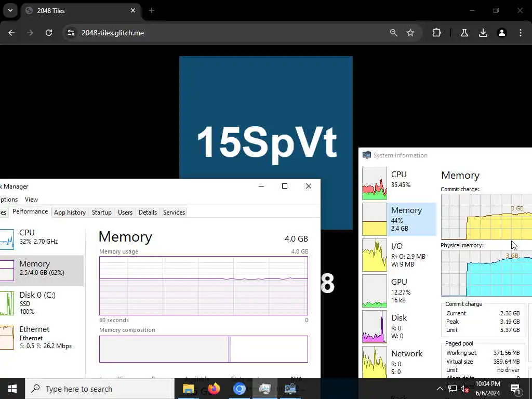This screenshot has height=399, width=532.
Task: Switch to Chrome from the taskbar
Action: coord(239,389)
